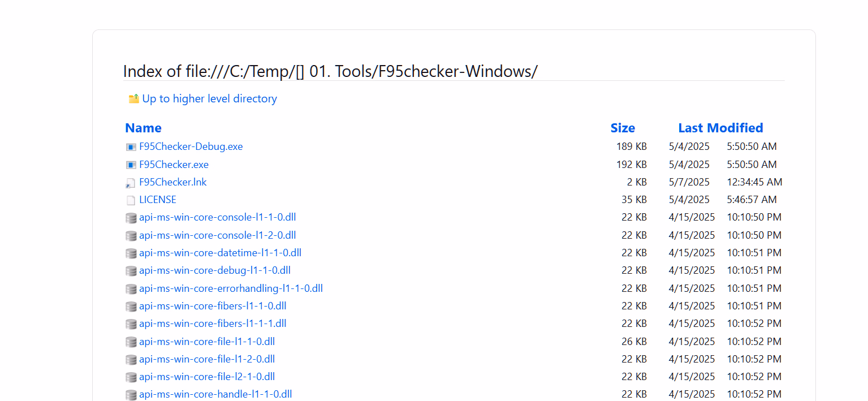Image resolution: width=868 pixels, height=401 pixels.
Task: Click 5:50:50 AM in F95Checker.exe row
Action: 752,165
